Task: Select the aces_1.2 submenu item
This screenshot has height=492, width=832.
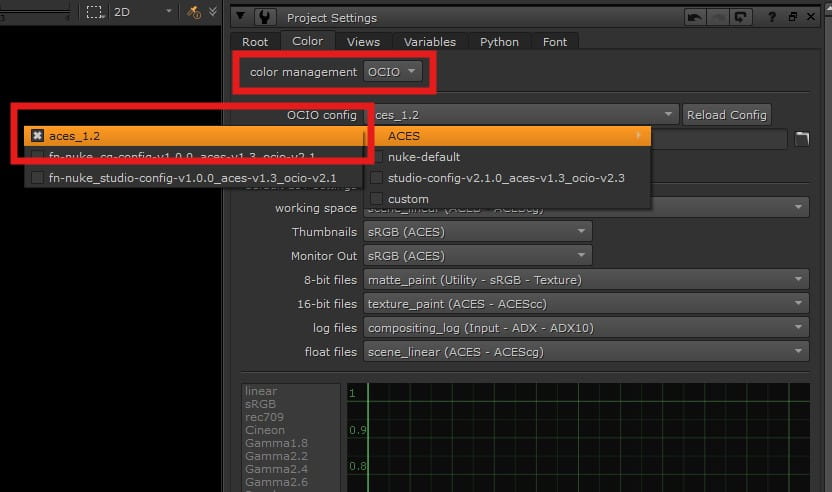Action: [194, 136]
